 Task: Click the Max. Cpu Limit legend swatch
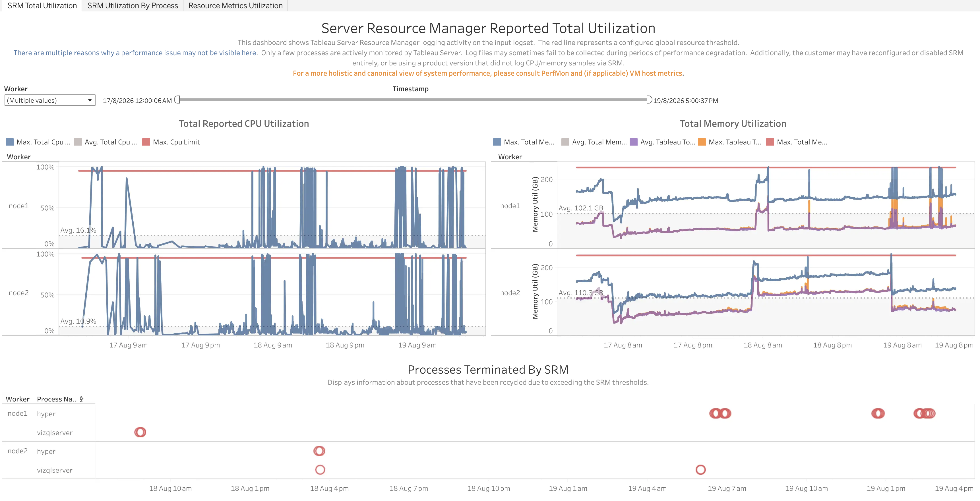(146, 142)
